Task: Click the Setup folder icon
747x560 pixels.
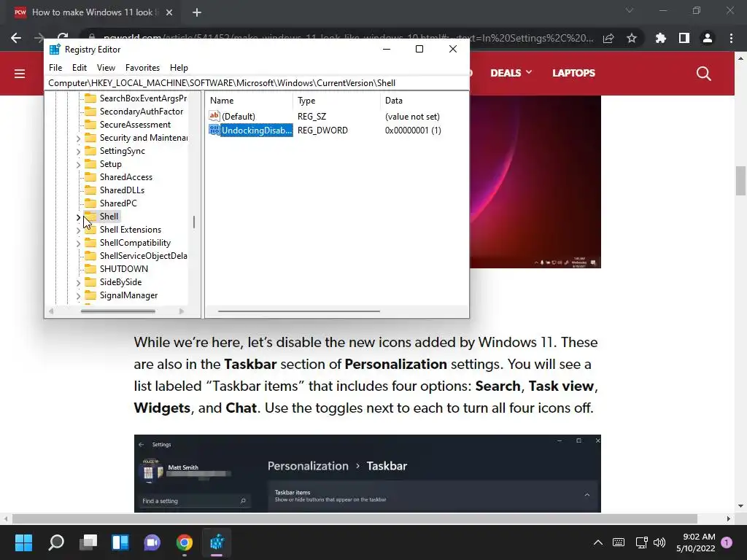Action: click(90, 164)
